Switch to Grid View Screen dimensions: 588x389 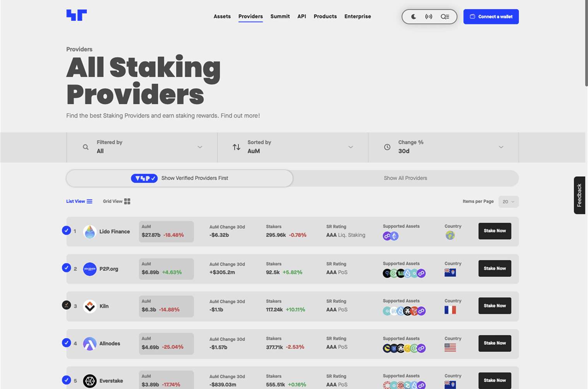click(116, 201)
